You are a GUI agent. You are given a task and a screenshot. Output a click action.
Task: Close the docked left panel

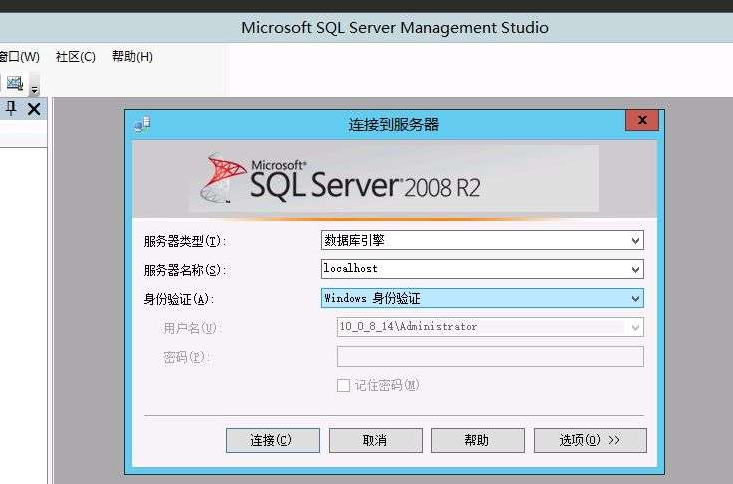point(34,109)
